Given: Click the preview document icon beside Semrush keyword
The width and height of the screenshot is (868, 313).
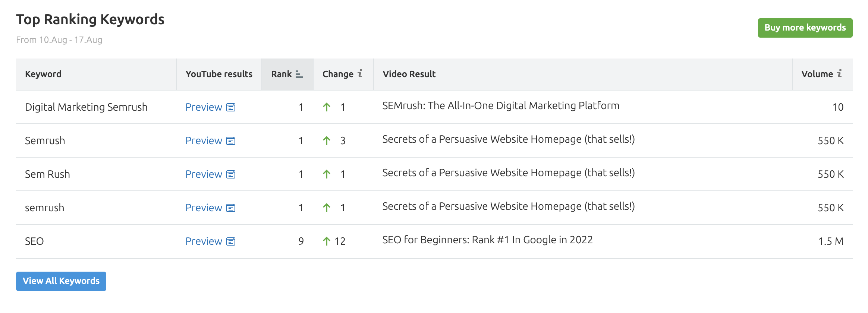Looking at the screenshot, I should click(x=231, y=140).
